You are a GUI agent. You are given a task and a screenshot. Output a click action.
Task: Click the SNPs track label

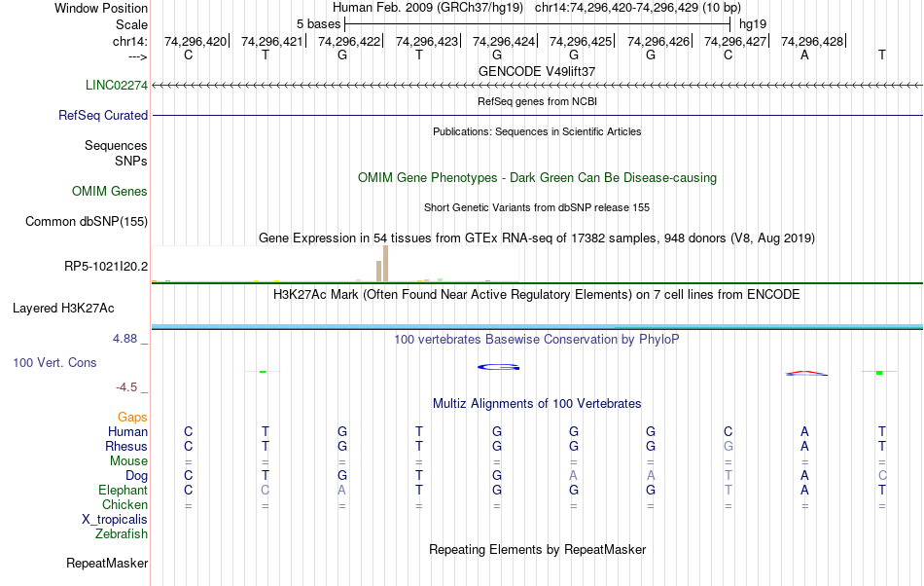point(131,161)
